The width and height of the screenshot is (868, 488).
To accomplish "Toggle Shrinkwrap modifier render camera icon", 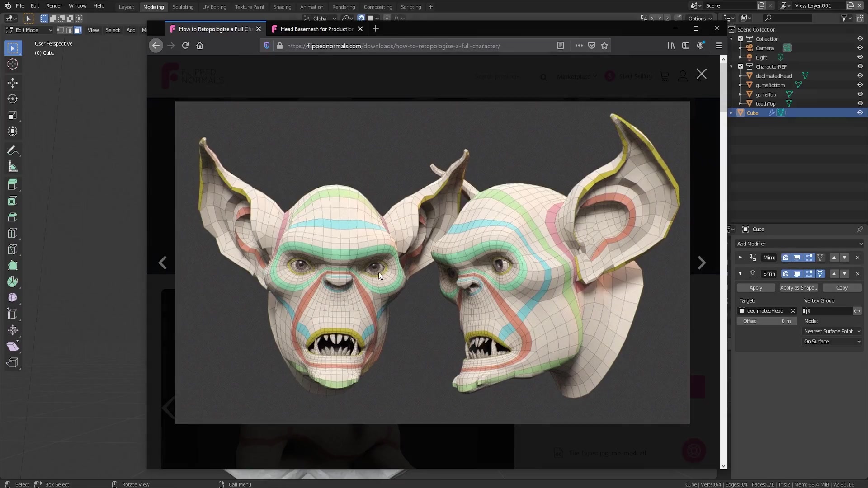I will pyautogui.click(x=786, y=274).
